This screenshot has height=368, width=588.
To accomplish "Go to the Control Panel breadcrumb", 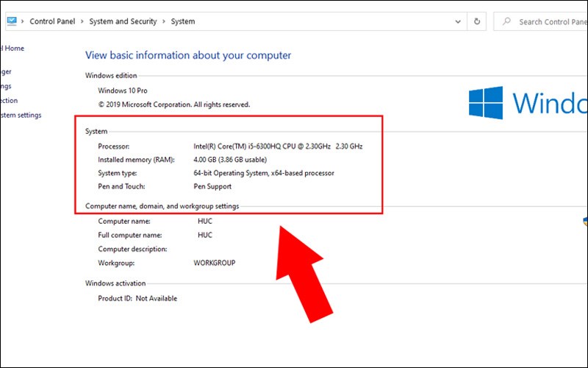I will pyautogui.click(x=52, y=22).
